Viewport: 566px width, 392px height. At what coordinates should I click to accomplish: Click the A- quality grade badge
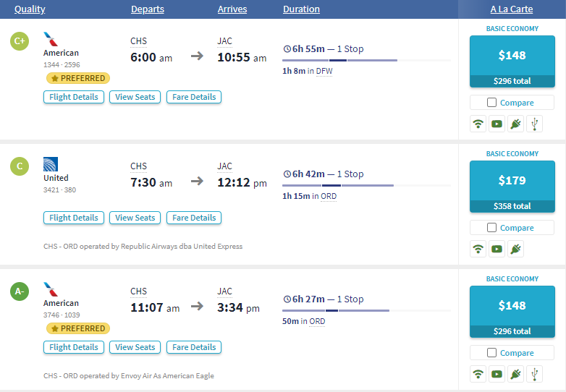(20, 291)
